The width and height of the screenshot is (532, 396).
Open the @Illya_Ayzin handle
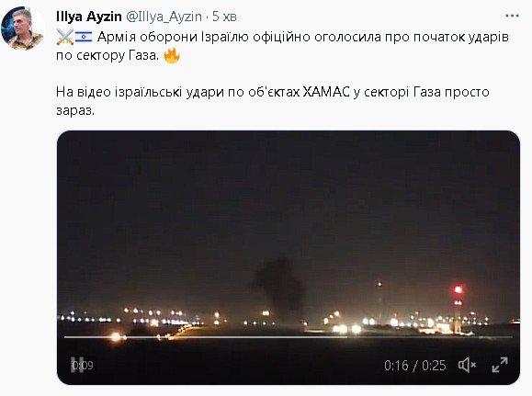click(x=164, y=17)
